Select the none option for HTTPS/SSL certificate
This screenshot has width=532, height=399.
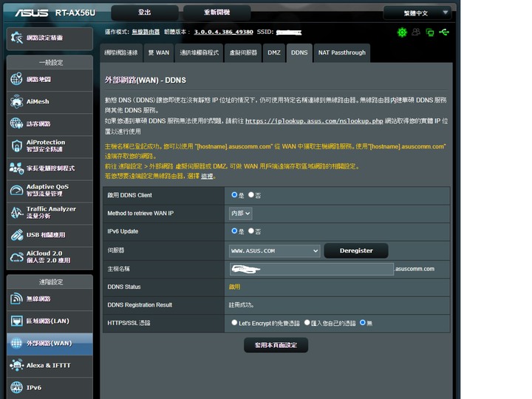click(363, 322)
